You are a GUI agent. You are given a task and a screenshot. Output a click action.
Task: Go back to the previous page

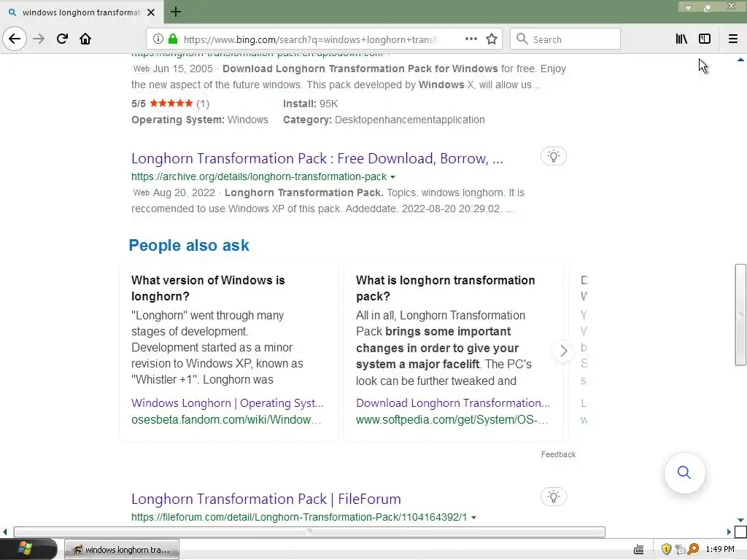pyautogui.click(x=15, y=39)
